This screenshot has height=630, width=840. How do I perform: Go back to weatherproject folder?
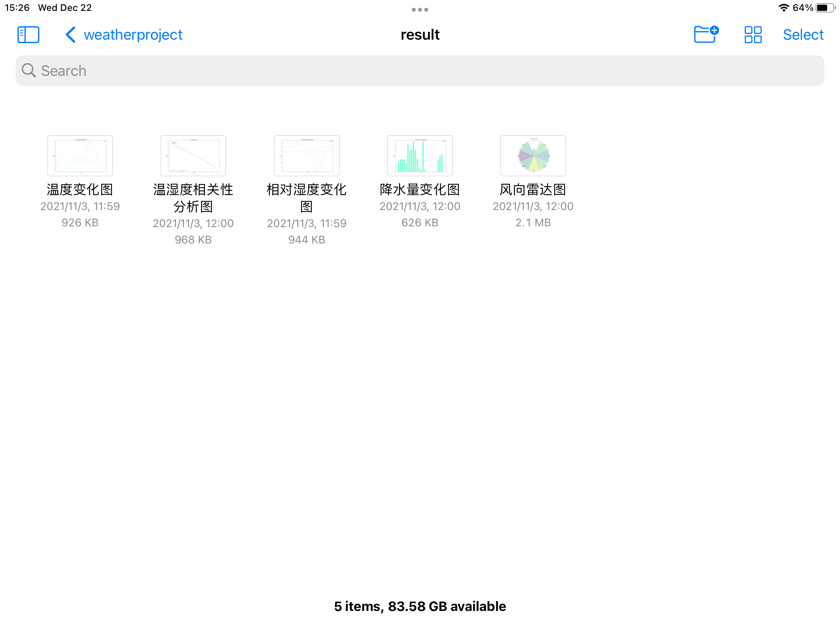pyautogui.click(x=124, y=35)
